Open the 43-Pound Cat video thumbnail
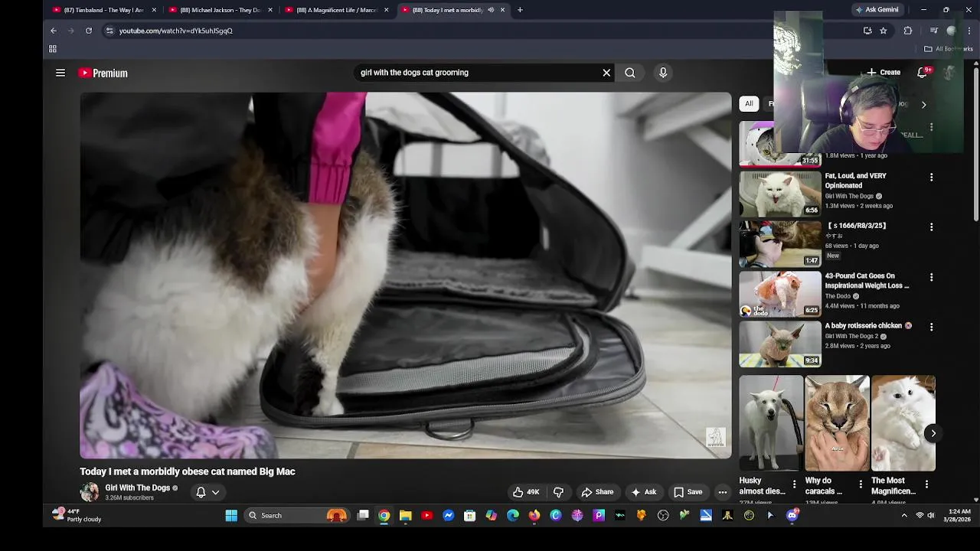The image size is (980, 551). point(780,295)
